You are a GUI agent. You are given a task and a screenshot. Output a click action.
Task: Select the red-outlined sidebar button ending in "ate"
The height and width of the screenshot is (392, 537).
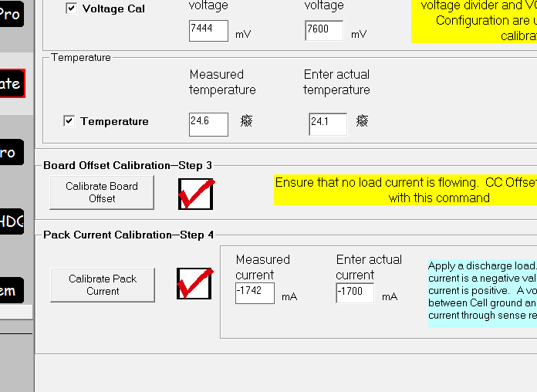coord(12,83)
